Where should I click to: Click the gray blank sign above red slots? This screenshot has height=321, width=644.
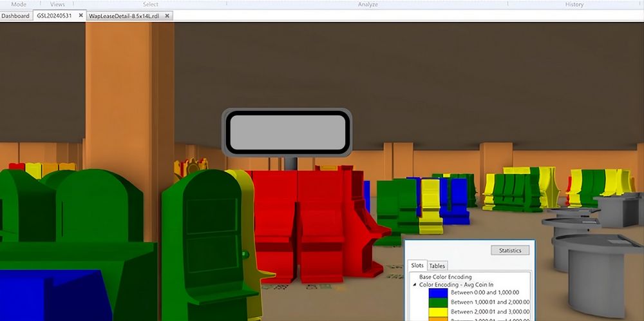(287, 133)
